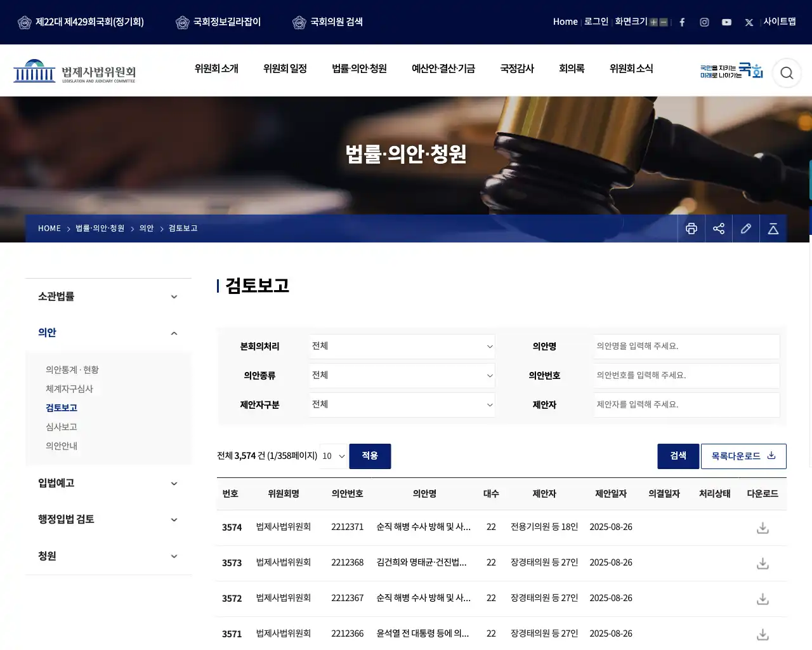Click the 의안번호 text input field

point(686,376)
